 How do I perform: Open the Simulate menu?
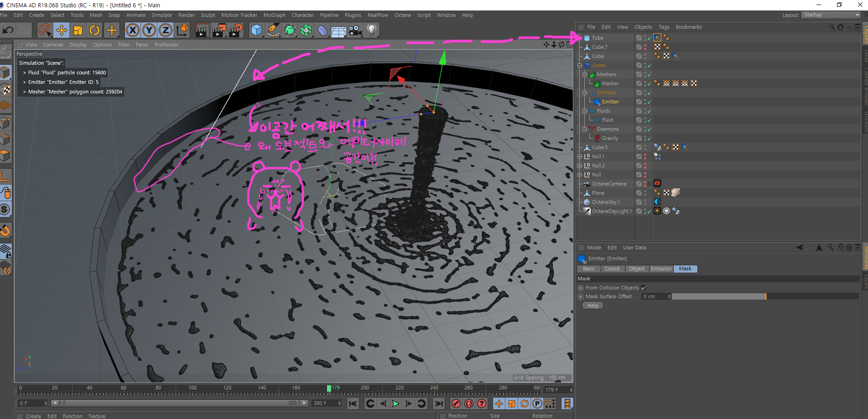(x=161, y=15)
